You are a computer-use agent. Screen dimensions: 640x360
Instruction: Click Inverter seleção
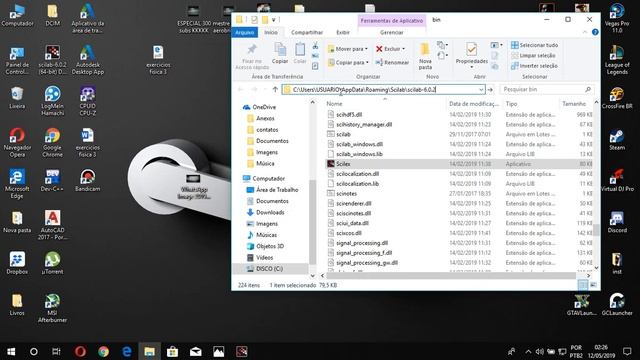tap(534, 66)
